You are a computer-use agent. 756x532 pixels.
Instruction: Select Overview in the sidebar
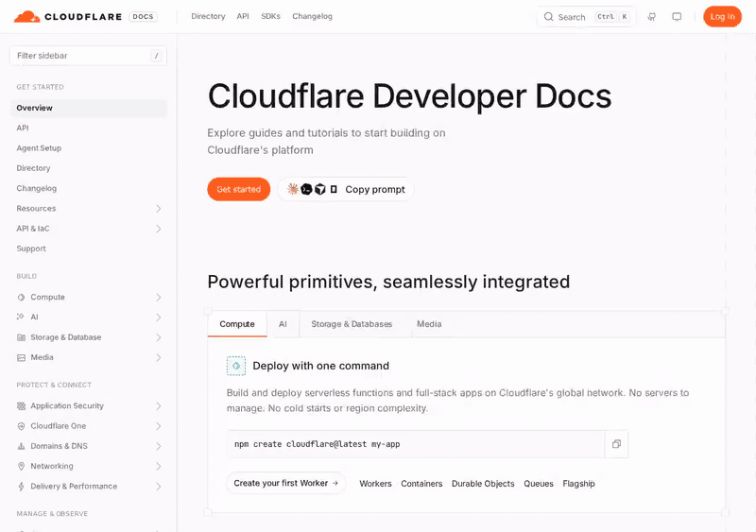point(89,108)
